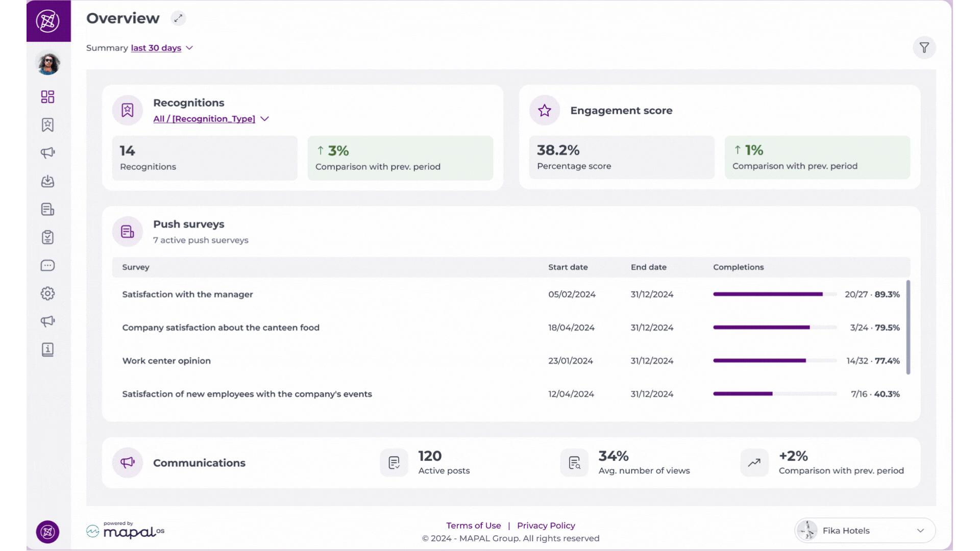Click the round MAPAL icon at sidebar bottom

coord(47,532)
